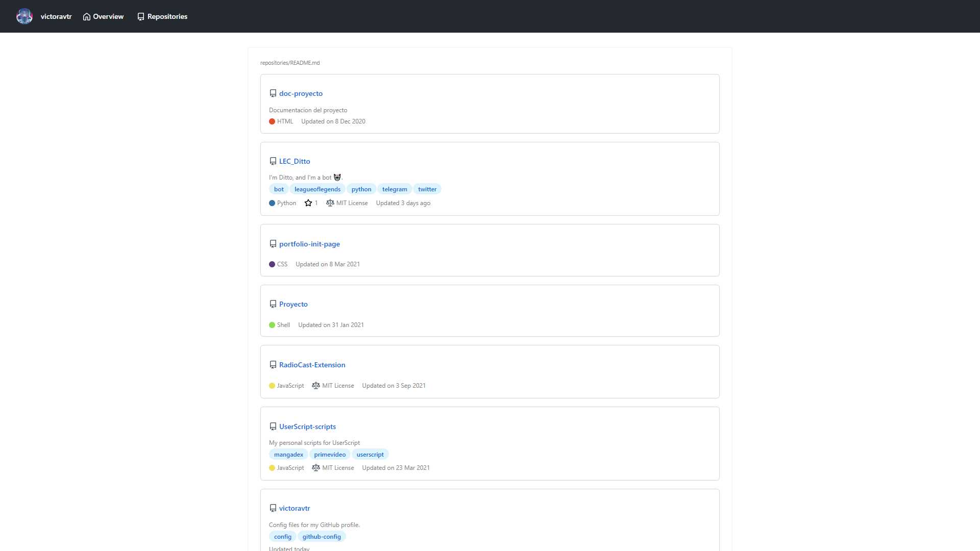The height and width of the screenshot is (551, 980).
Task: Click the license scale icon on LEC_Ditto
Action: coord(330,203)
